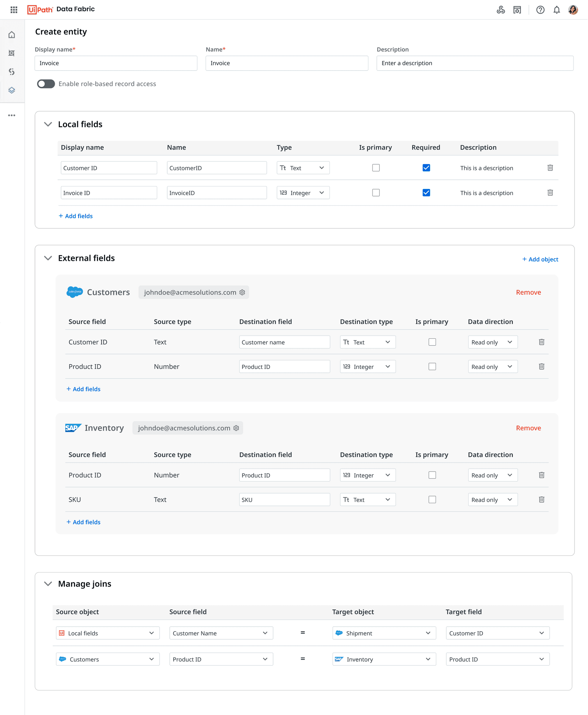Screen dimensions: 588x715
Task: Delete the SKU external field row
Action: click(542, 500)
